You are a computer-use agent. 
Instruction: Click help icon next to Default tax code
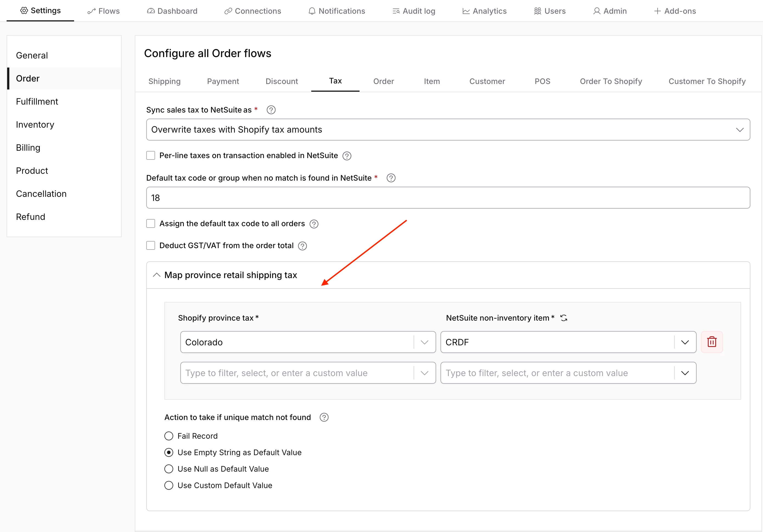391,178
